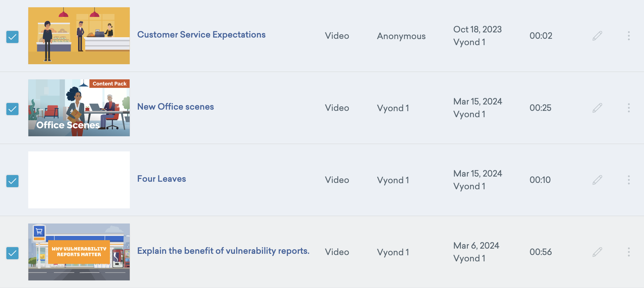Open the three-dot menu for Customer Service Expectations

[629, 36]
